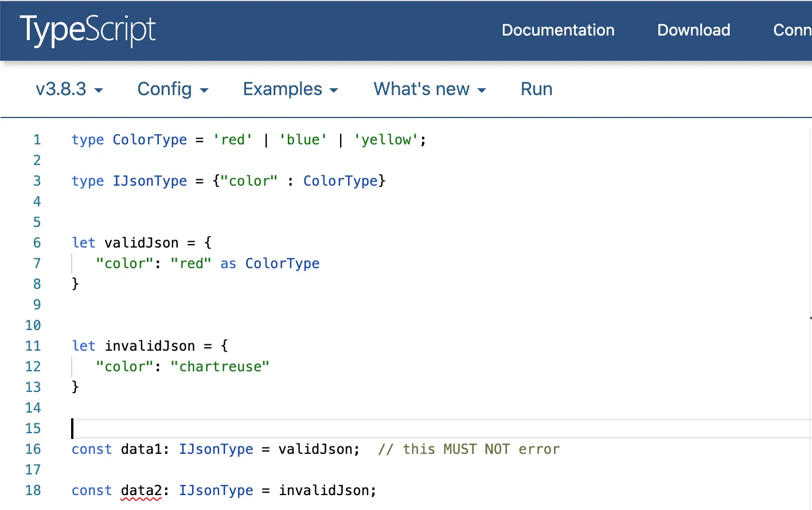Select line number 18 in the gutter
The width and height of the screenshot is (812, 510).
[x=33, y=491]
